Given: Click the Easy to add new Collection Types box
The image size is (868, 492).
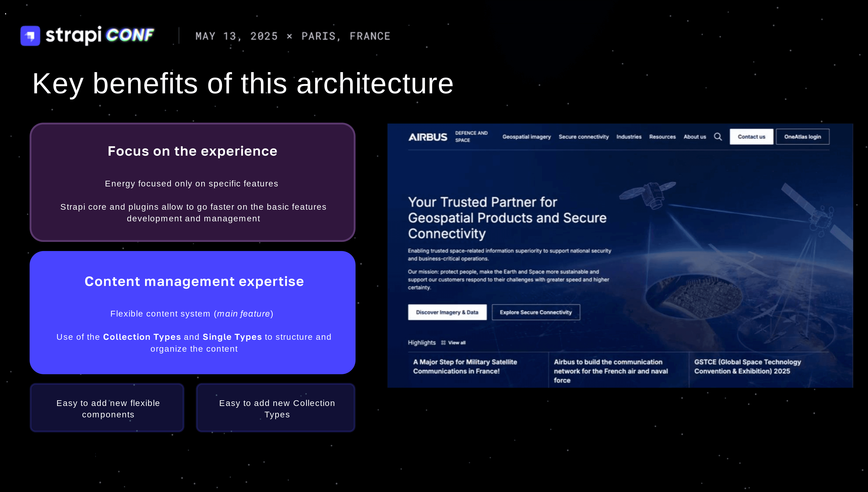Looking at the screenshot, I should (275, 408).
